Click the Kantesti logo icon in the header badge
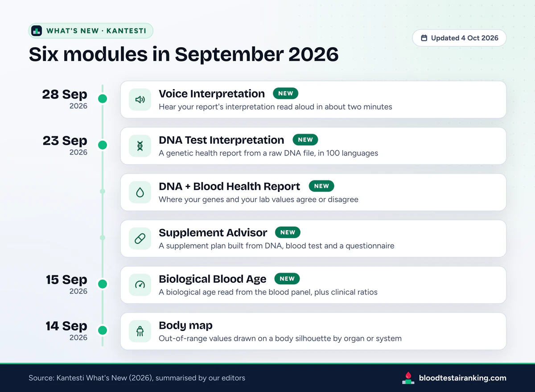Image resolution: width=535 pixels, height=392 pixels. (x=37, y=31)
